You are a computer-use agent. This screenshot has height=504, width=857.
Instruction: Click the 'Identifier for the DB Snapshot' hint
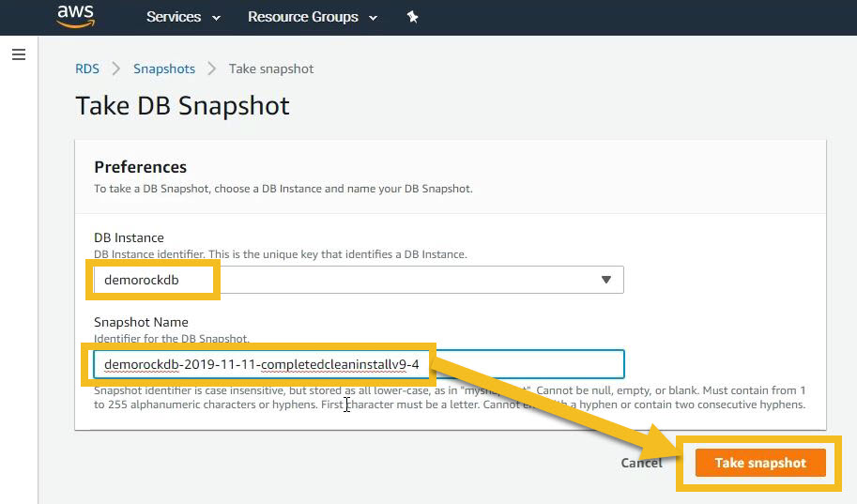(172, 339)
